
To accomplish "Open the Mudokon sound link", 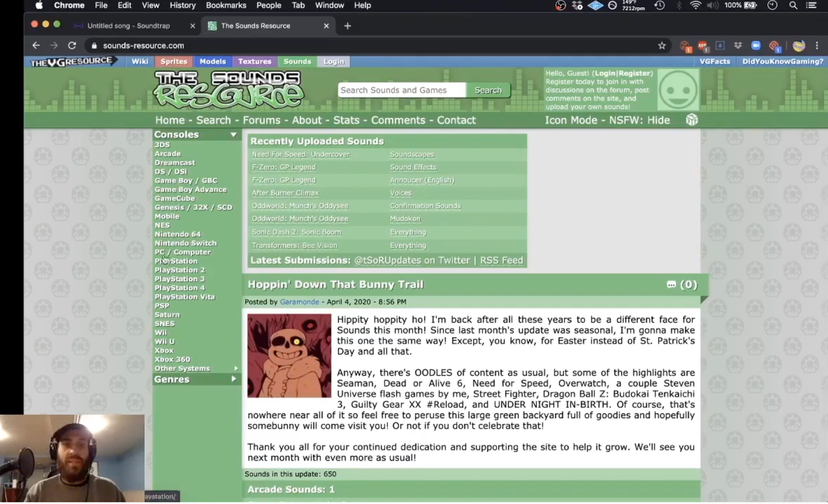I will 405,219.
